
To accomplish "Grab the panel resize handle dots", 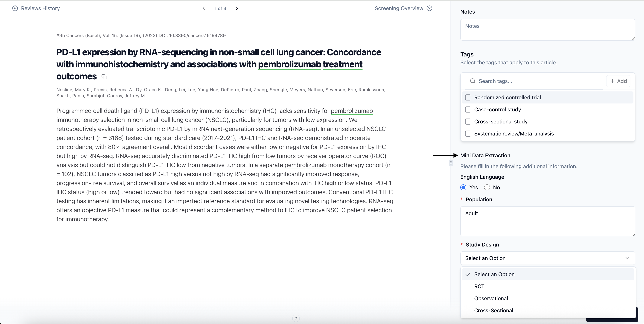I will 451,163.
